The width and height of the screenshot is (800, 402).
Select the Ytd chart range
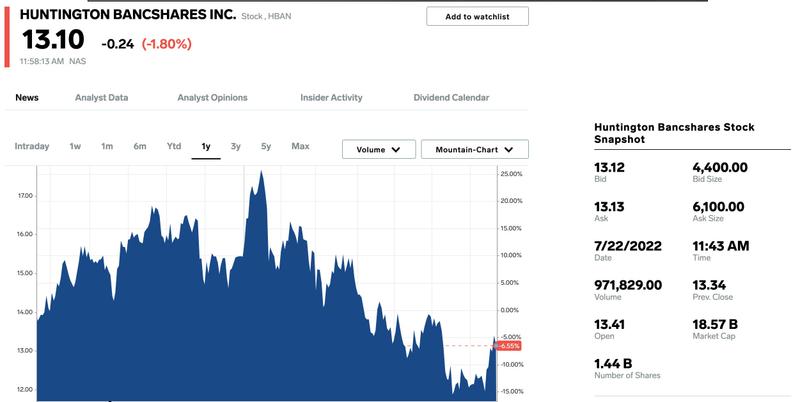(174, 146)
